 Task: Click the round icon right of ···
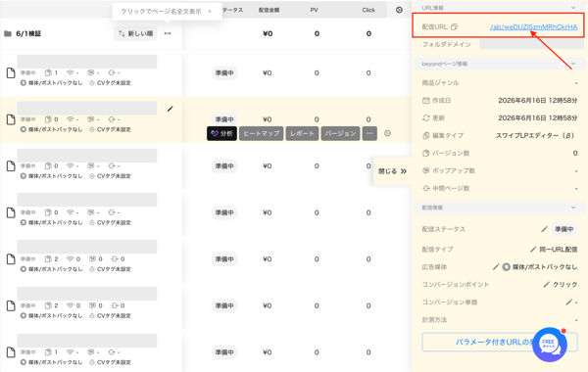point(388,133)
